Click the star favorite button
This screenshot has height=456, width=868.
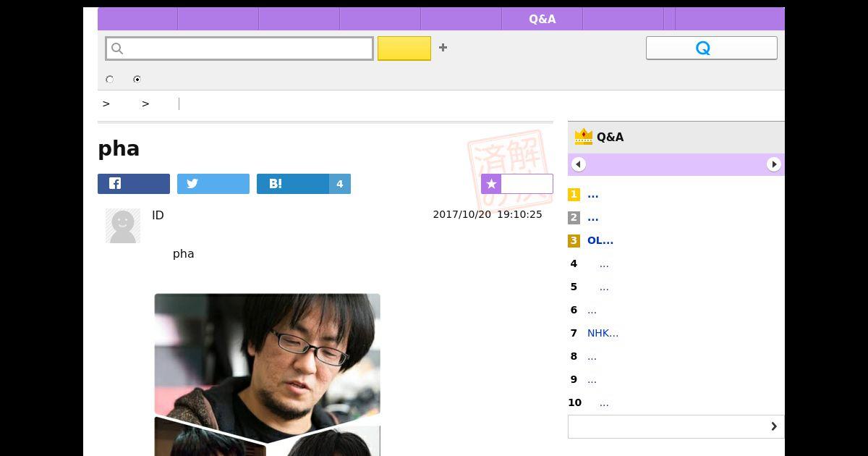(517, 184)
